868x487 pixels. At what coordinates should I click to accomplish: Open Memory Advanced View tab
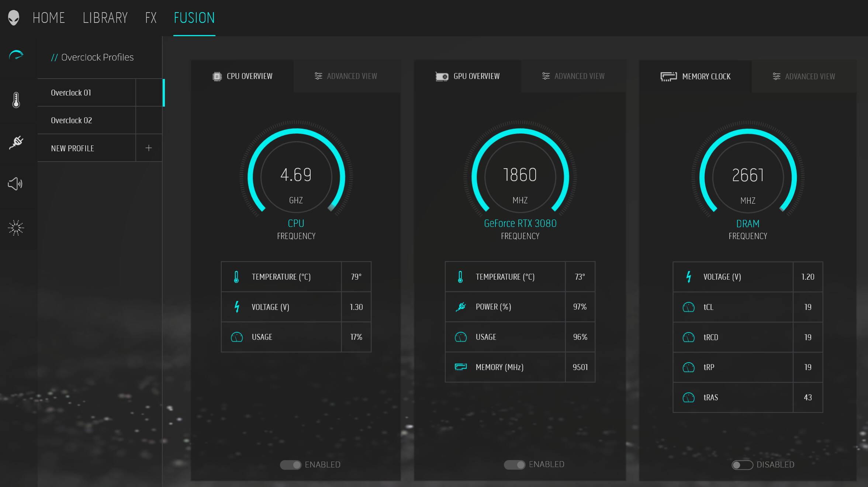coord(804,76)
